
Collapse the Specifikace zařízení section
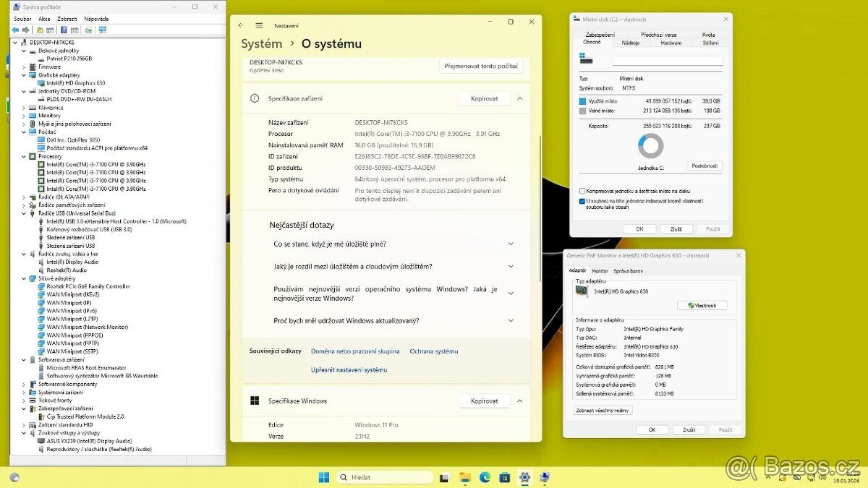click(x=519, y=98)
